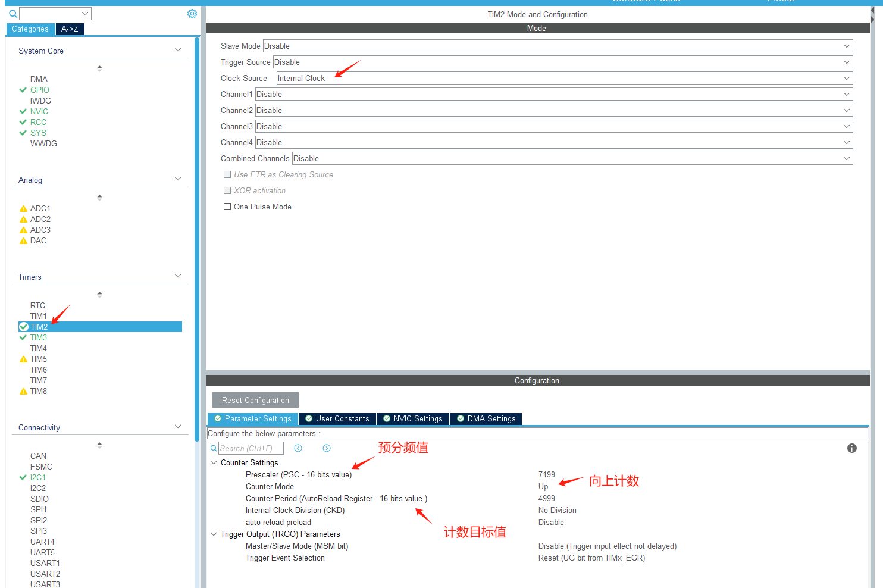Open the top-left search combo box
Image resolution: width=883 pixels, height=588 pixels.
click(x=55, y=14)
